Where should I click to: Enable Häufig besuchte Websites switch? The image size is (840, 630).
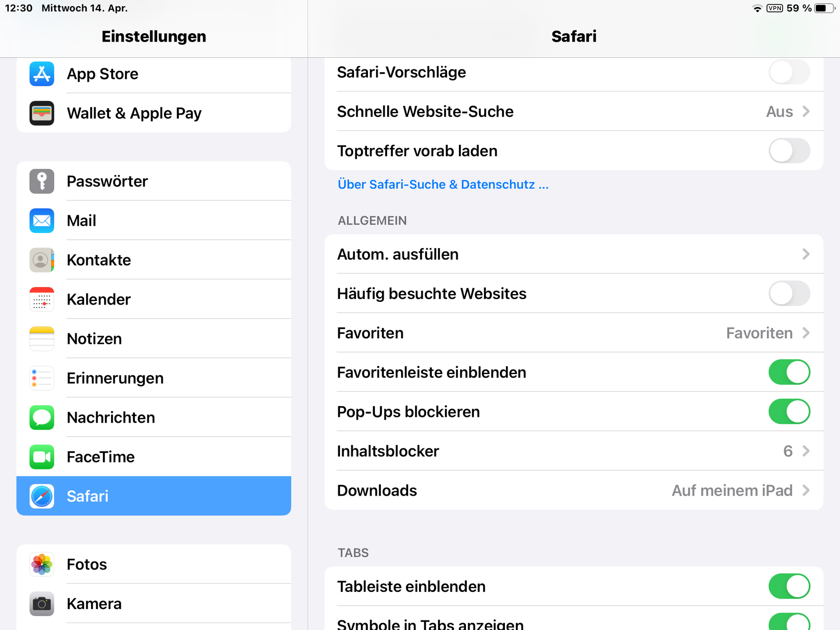(789, 294)
